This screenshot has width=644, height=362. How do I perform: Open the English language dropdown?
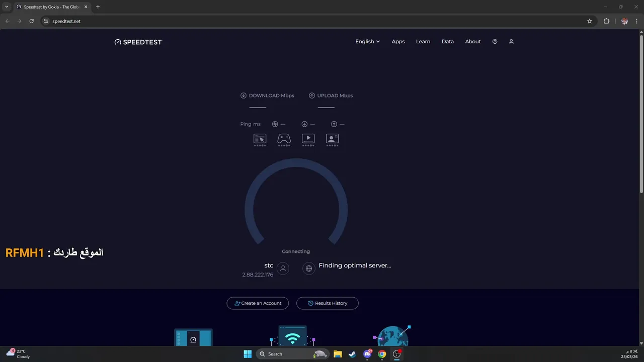coord(368,42)
